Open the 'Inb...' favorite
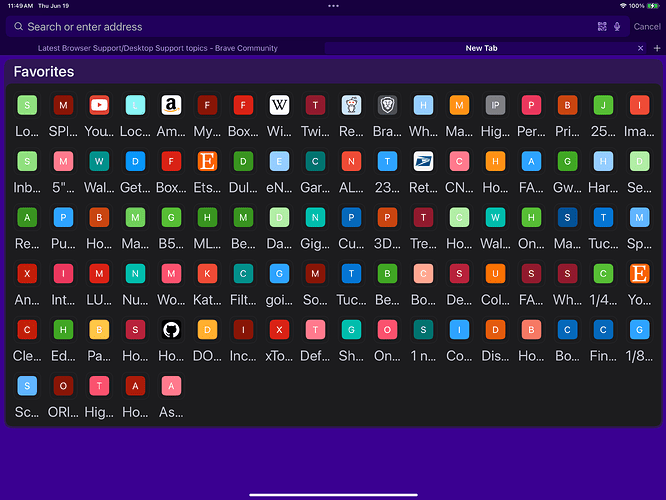The height and width of the screenshot is (500, 666). (27, 161)
